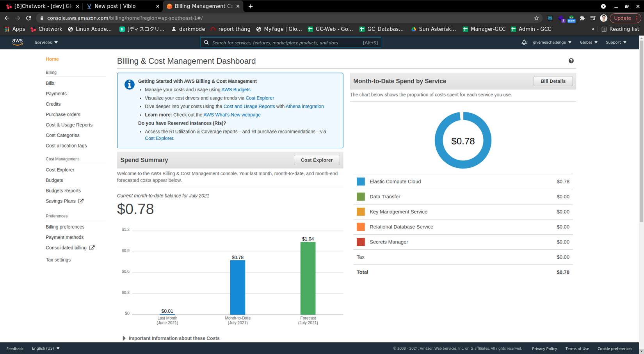Click the red Secrets Manager swatch
Viewport: 644px width, 354px height.
pos(361,242)
